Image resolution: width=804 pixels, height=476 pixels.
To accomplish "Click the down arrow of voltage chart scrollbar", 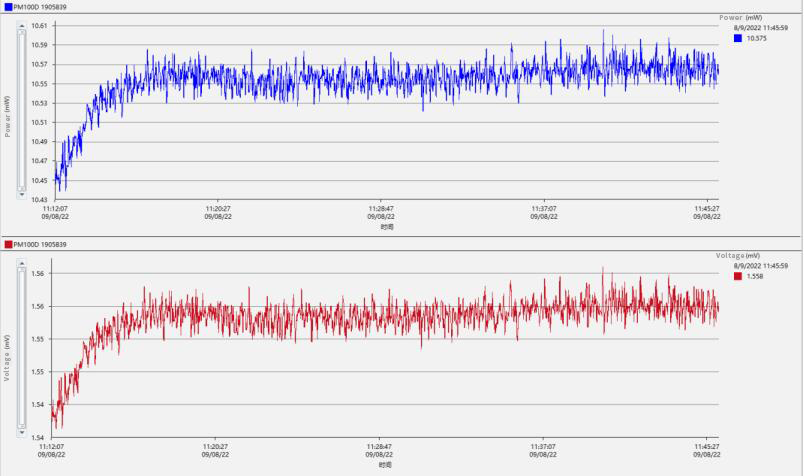I will 21,431.
